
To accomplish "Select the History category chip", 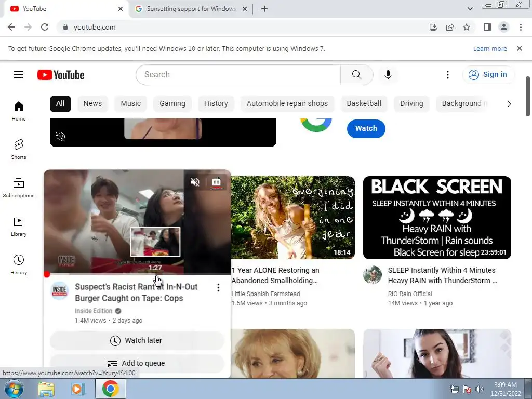I will [x=216, y=104].
